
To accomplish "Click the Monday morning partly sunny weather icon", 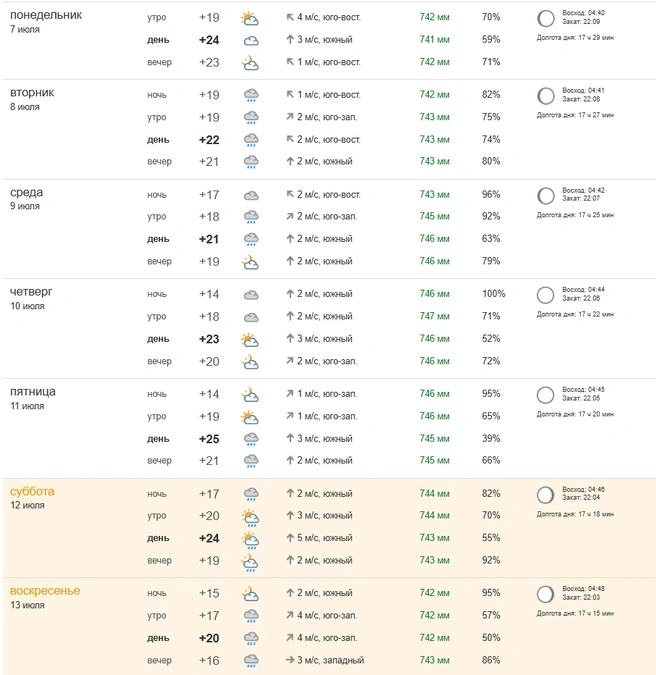I will (x=250, y=18).
